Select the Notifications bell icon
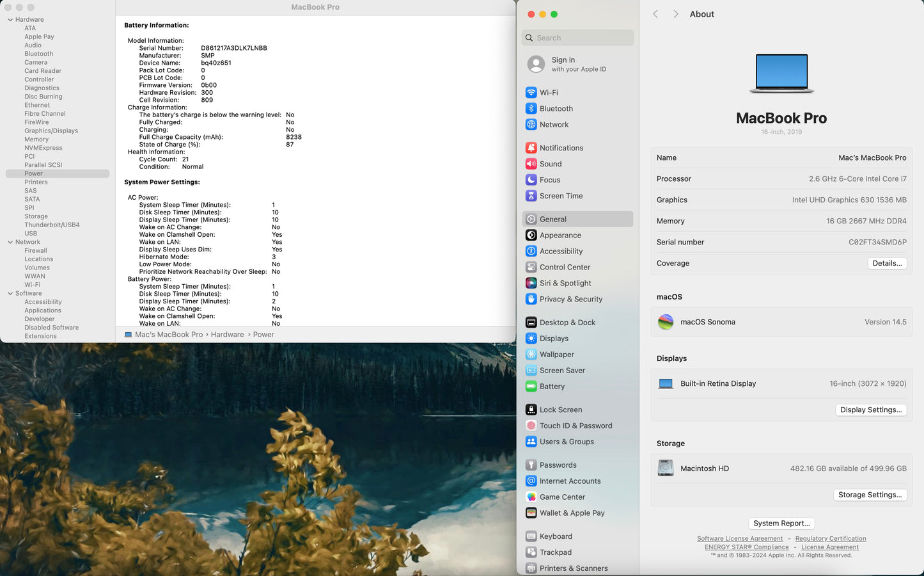This screenshot has width=924, height=576. pyautogui.click(x=531, y=148)
